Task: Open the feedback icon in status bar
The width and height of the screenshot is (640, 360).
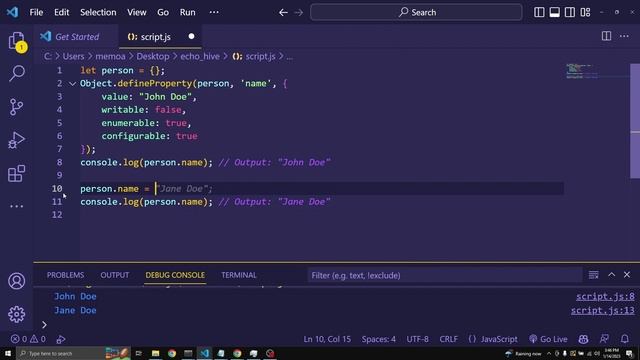Action: [604, 339]
